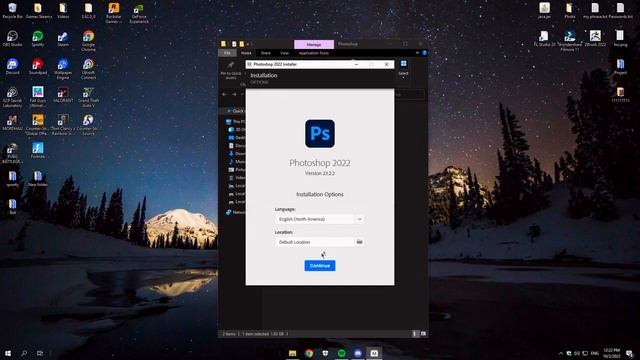
Task: Select the VALORANT desktop shortcut
Action: pos(63,94)
